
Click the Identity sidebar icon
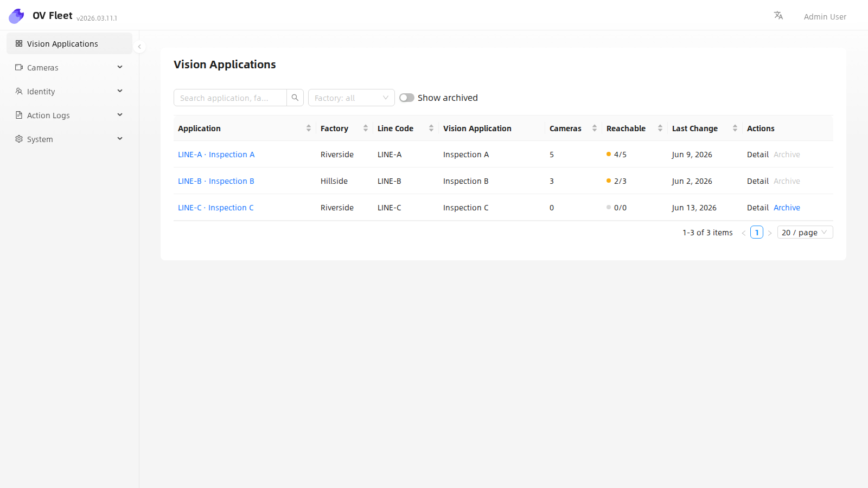pyautogui.click(x=19, y=91)
